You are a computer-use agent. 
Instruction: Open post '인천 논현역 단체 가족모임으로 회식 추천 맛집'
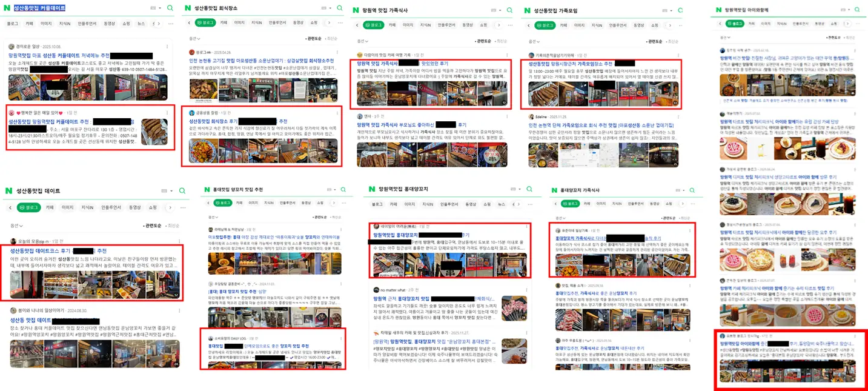coord(601,125)
